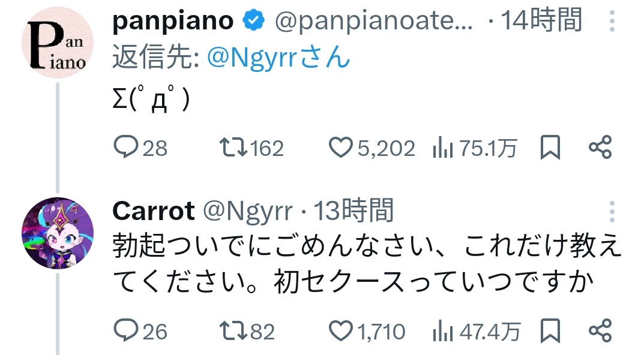The height and width of the screenshot is (355, 644).
Task: Like Carrot's post with 1,710 likes
Action: [x=342, y=330]
